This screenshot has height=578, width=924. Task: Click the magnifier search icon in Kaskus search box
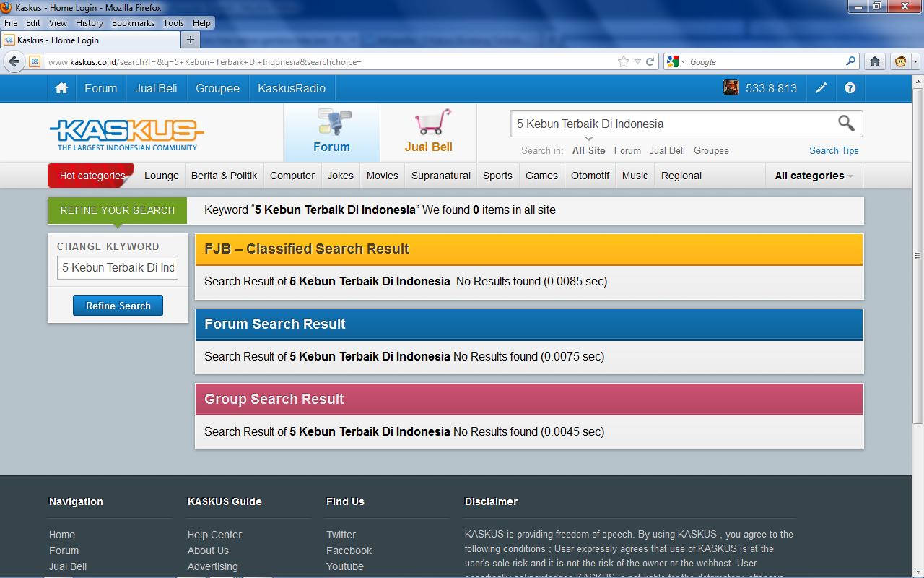(847, 123)
